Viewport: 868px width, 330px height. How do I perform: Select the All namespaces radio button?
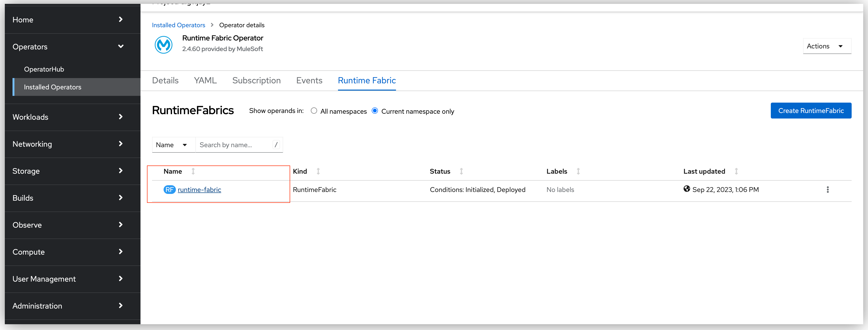coord(314,111)
